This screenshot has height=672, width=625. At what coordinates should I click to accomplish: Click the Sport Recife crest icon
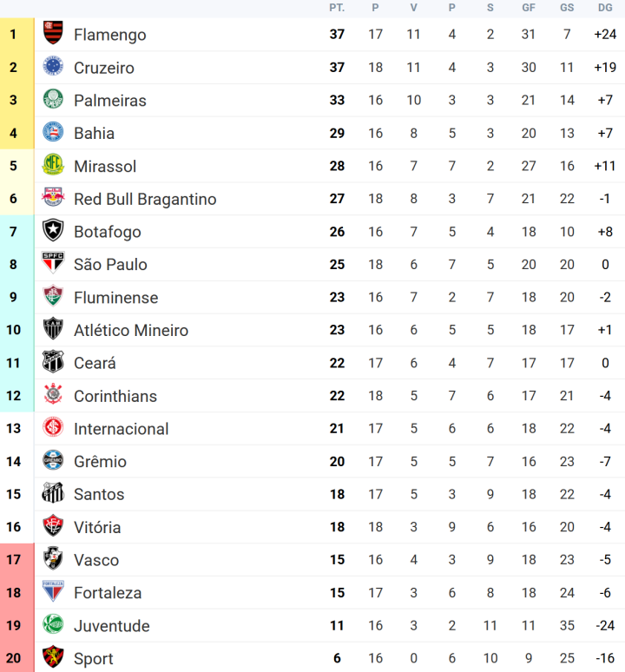click(53, 658)
